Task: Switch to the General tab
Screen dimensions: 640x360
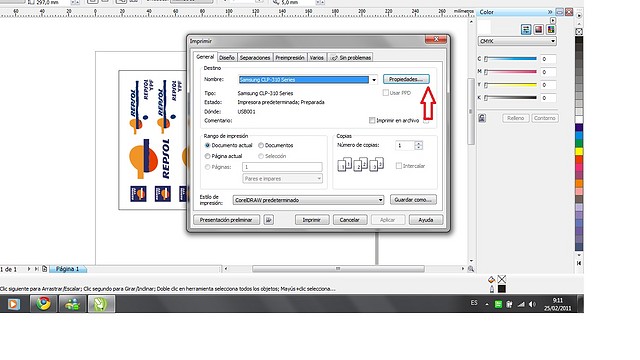Action: 205,57
